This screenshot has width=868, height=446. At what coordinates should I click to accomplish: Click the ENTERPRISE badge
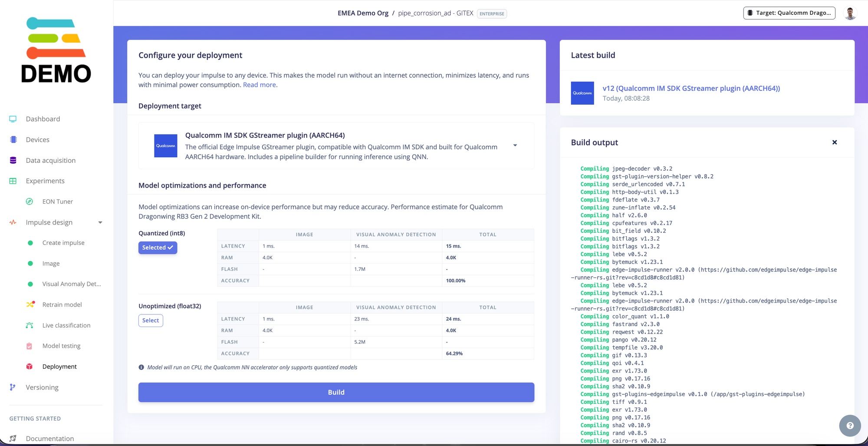(x=492, y=13)
